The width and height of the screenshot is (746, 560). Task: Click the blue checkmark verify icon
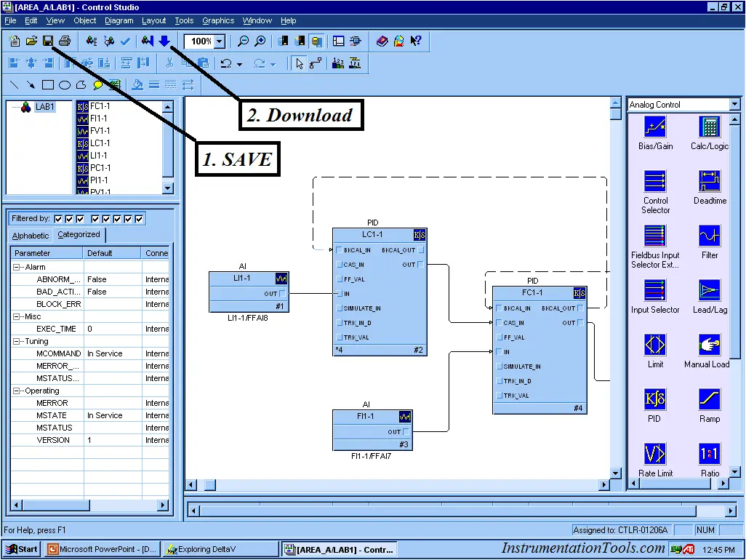[x=125, y=41]
